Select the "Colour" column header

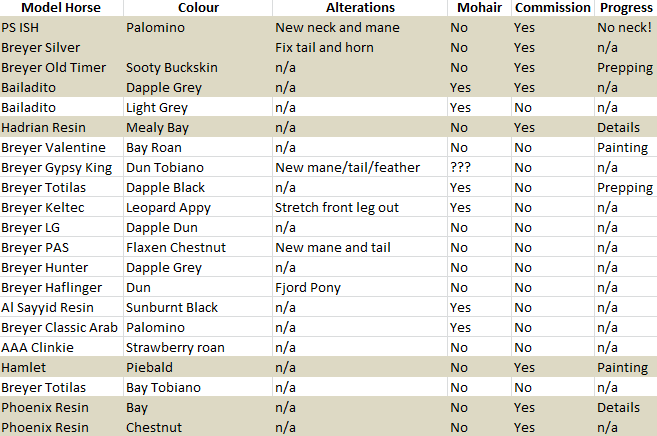pos(198,8)
